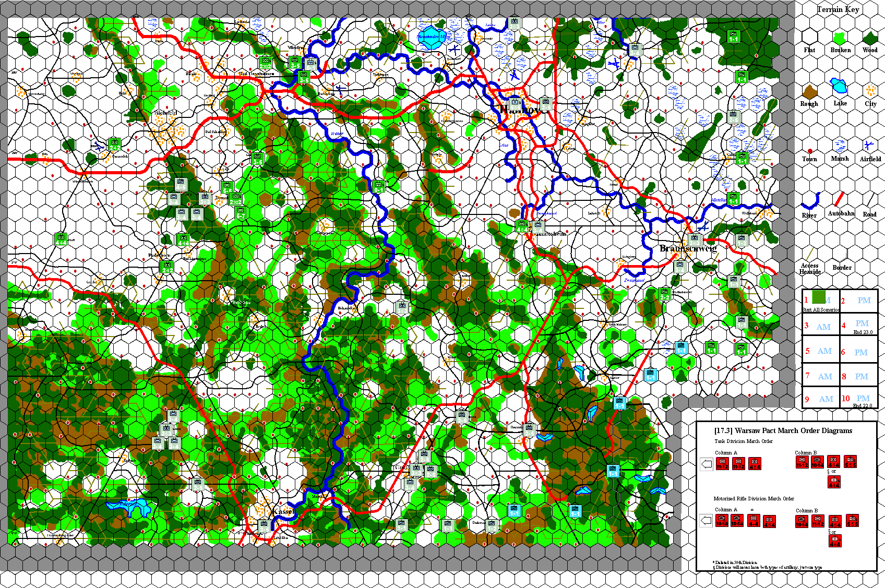The width and height of the screenshot is (885, 588).
Task: Click the Turn 6 PM box
Action: [859, 349]
